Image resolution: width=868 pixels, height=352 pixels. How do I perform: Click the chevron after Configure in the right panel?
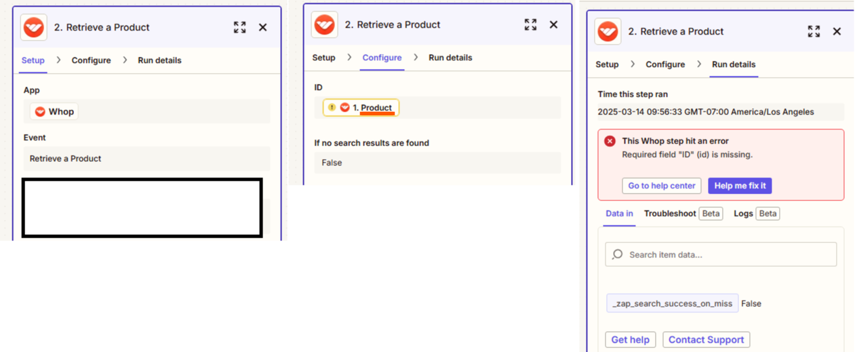[x=699, y=64]
